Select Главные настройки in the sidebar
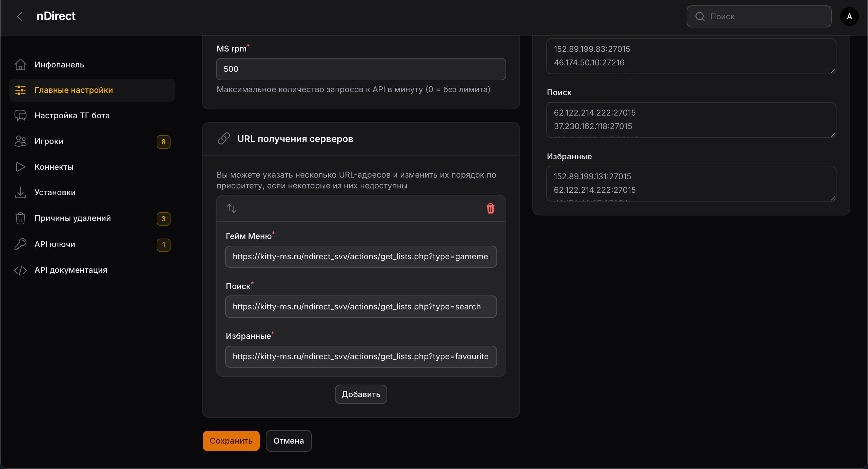Screen dimensions: 868x469 tap(73, 90)
